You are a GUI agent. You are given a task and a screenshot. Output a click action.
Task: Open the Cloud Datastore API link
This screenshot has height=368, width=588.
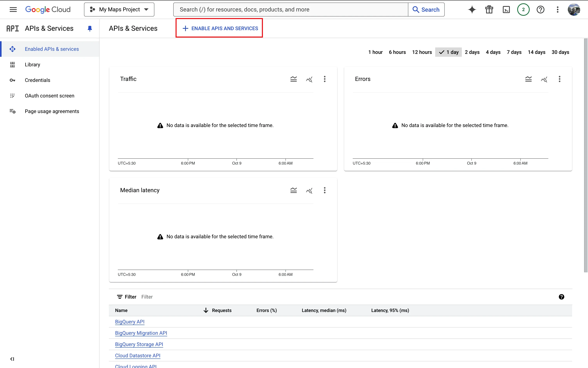[x=138, y=356]
